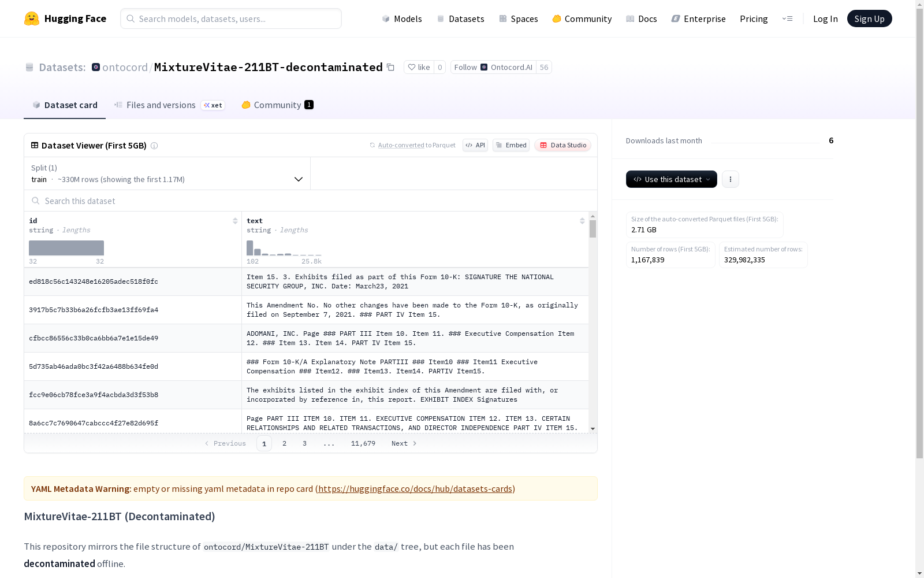Viewport: 924px width, 578px height.
Task: Open Community from the navbar
Action: tap(582, 18)
